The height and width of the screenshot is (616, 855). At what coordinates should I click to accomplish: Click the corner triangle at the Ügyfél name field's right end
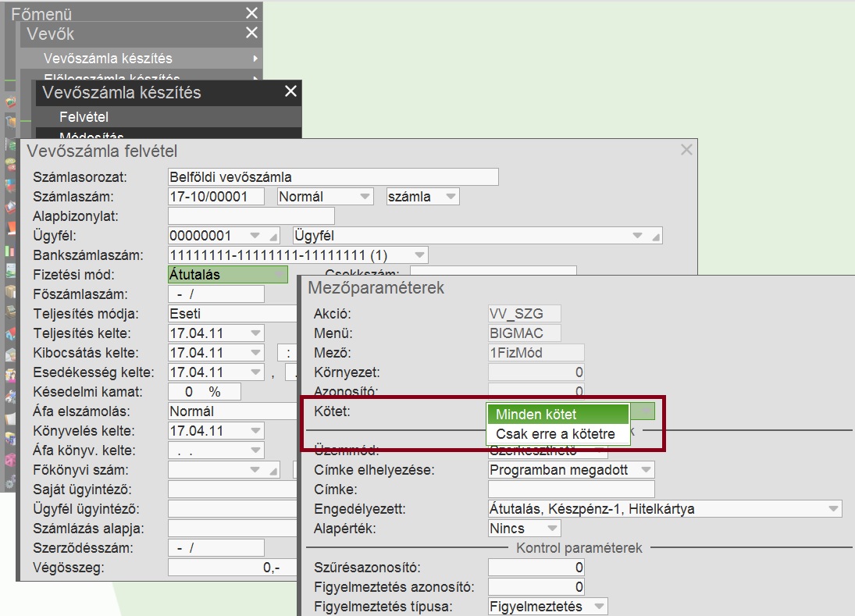pos(656,236)
